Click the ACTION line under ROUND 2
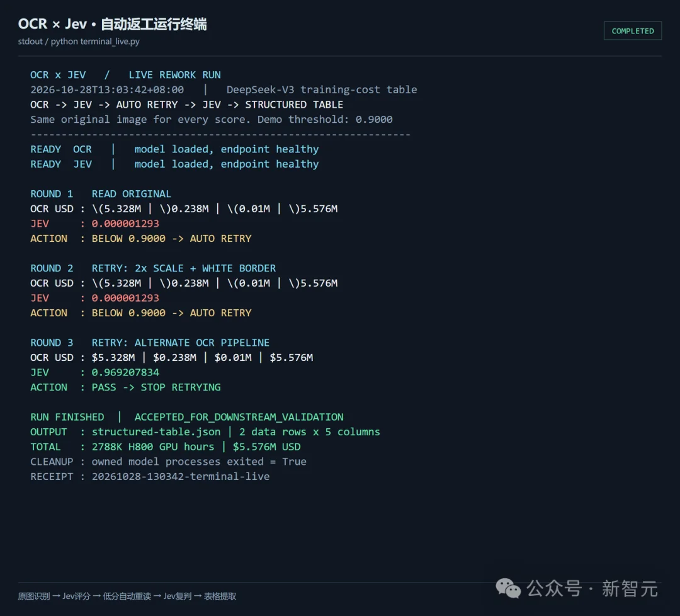 pos(141,313)
